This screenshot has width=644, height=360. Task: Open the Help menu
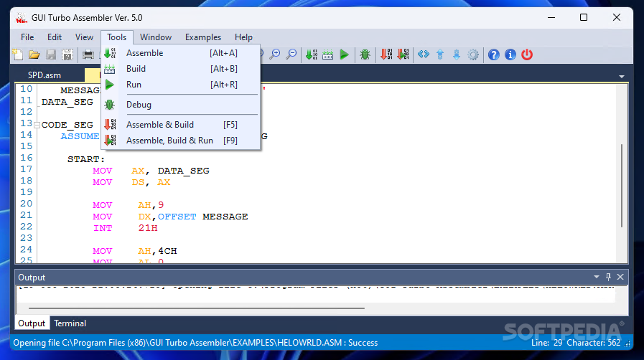coord(243,37)
